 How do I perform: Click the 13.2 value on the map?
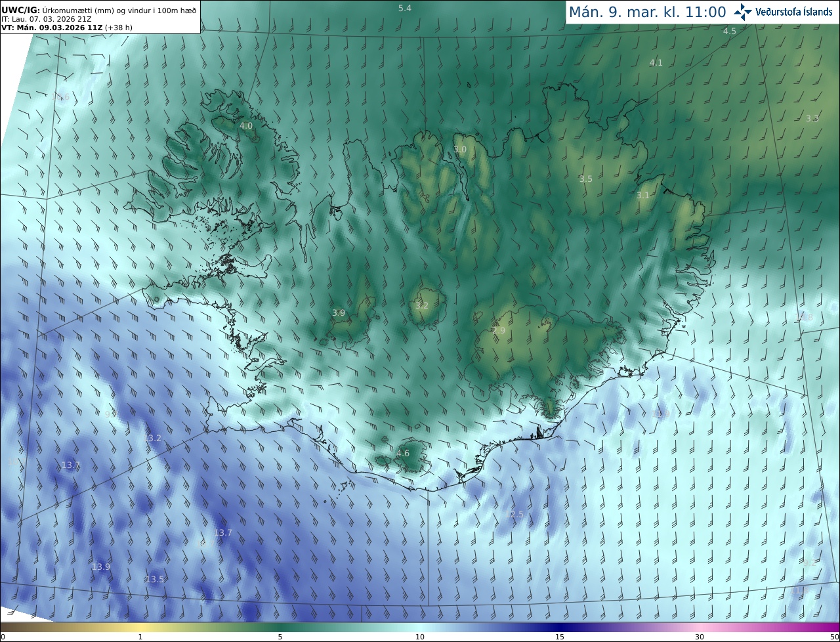point(153,438)
